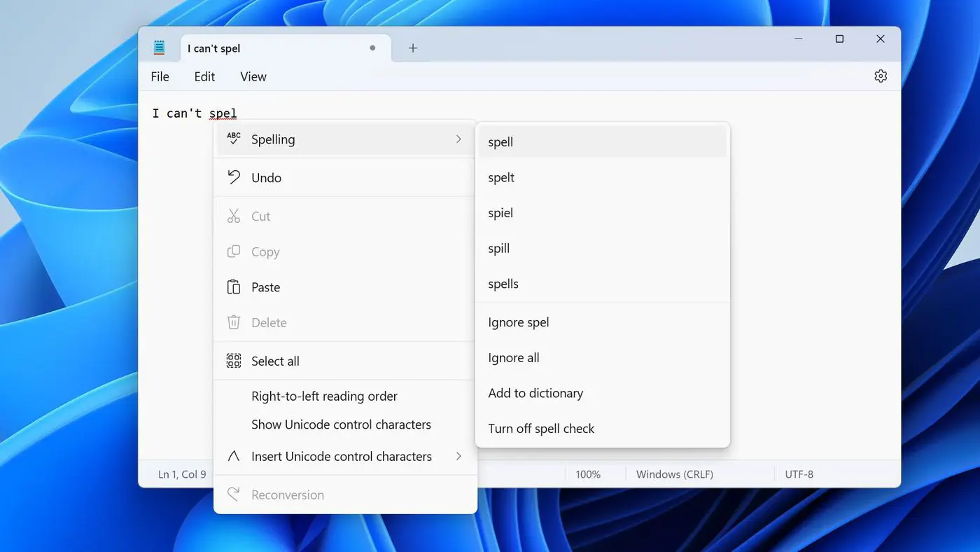This screenshot has height=552, width=980.
Task: Choose Paste from the context menu
Action: pos(345,287)
